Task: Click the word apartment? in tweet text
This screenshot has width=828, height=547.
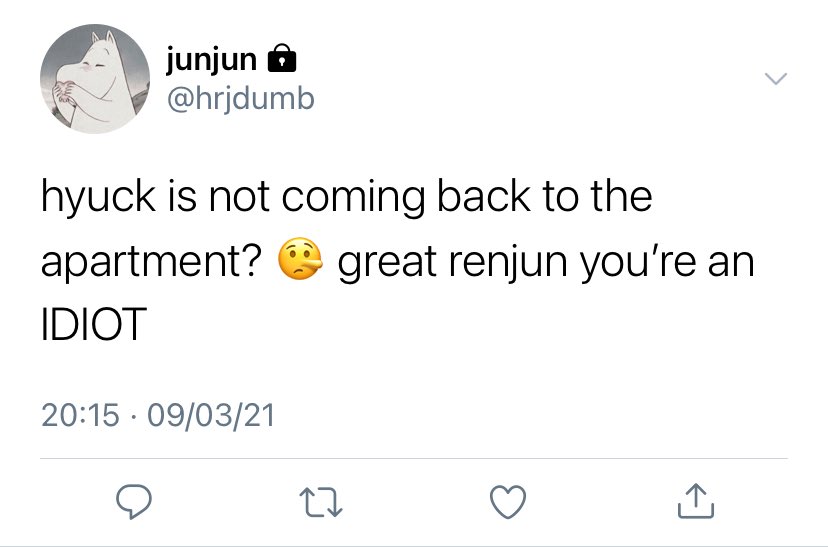Action: pyautogui.click(x=152, y=262)
